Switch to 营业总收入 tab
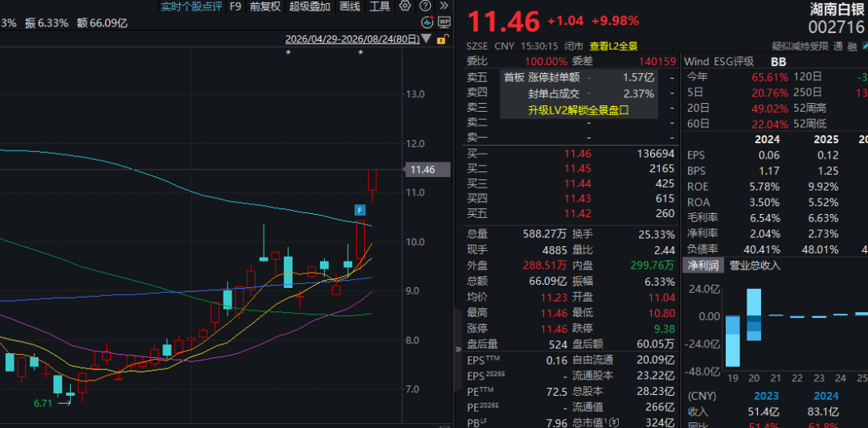Screen dimensions: 868x428 click(x=755, y=265)
